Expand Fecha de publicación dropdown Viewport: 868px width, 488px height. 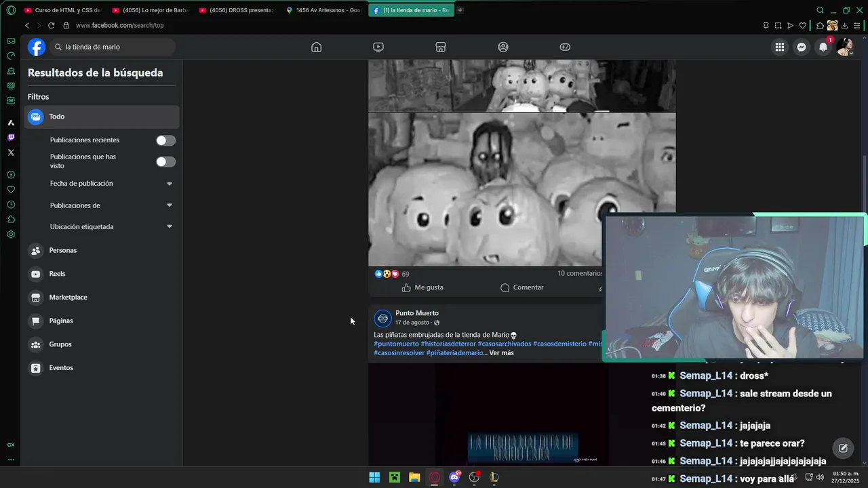pyautogui.click(x=170, y=184)
